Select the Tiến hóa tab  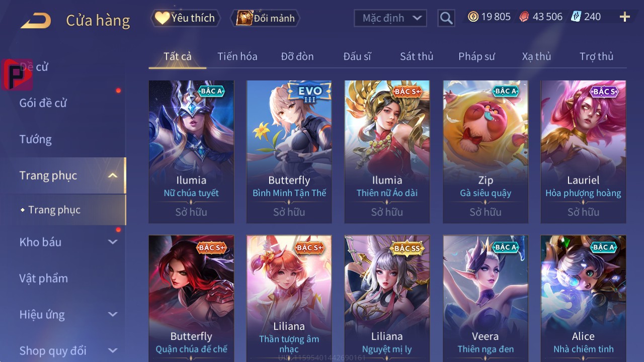(x=237, y=56)
